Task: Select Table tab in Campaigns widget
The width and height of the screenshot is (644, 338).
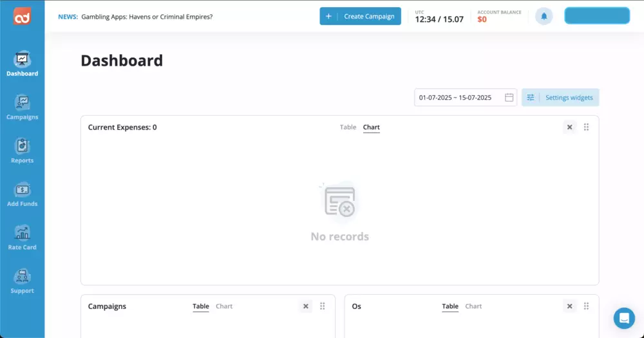Action: (x=201, y=306)
